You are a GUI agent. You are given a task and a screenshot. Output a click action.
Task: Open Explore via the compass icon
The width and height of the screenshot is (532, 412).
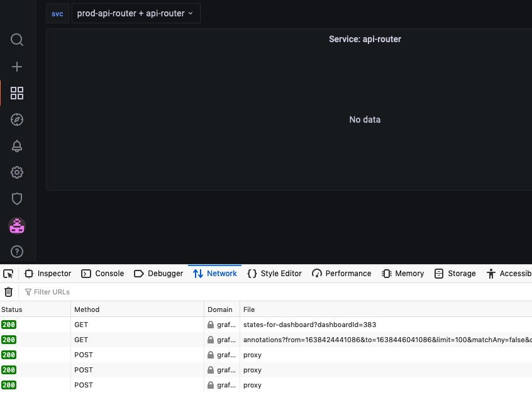[x=16, y=119]
